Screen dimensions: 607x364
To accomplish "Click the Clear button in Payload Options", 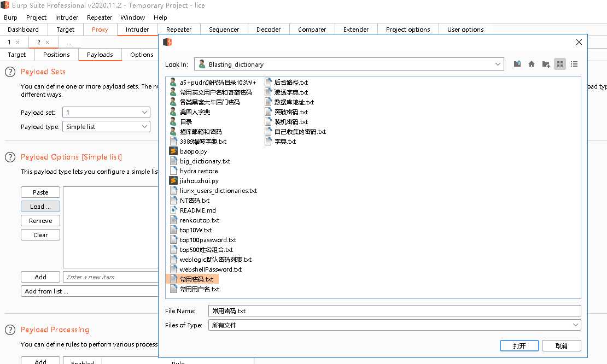I will point(40,235).
